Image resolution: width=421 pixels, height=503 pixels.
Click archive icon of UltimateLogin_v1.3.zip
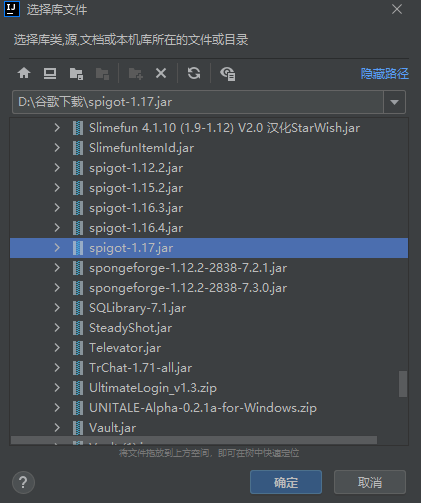tap(78, 388)
